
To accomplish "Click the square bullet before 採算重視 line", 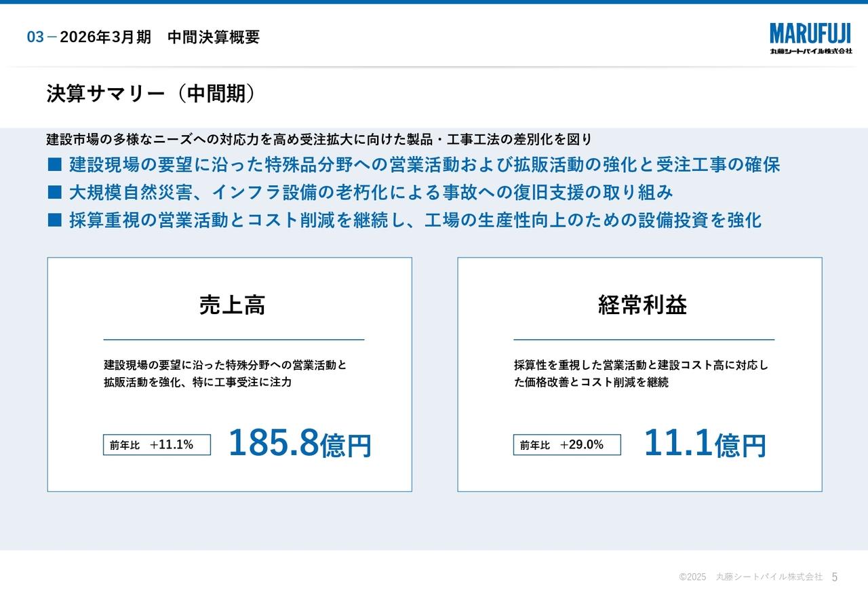I will coord(54,220).
